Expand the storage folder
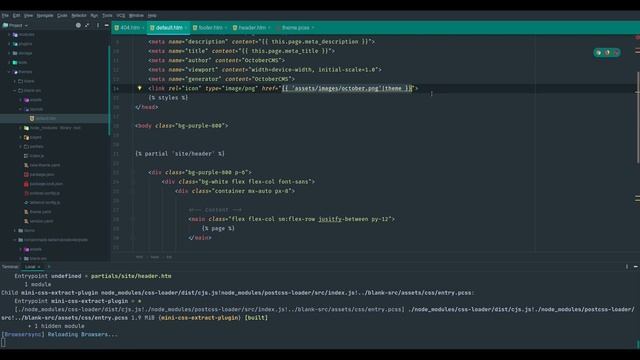 tap(9, 53)
